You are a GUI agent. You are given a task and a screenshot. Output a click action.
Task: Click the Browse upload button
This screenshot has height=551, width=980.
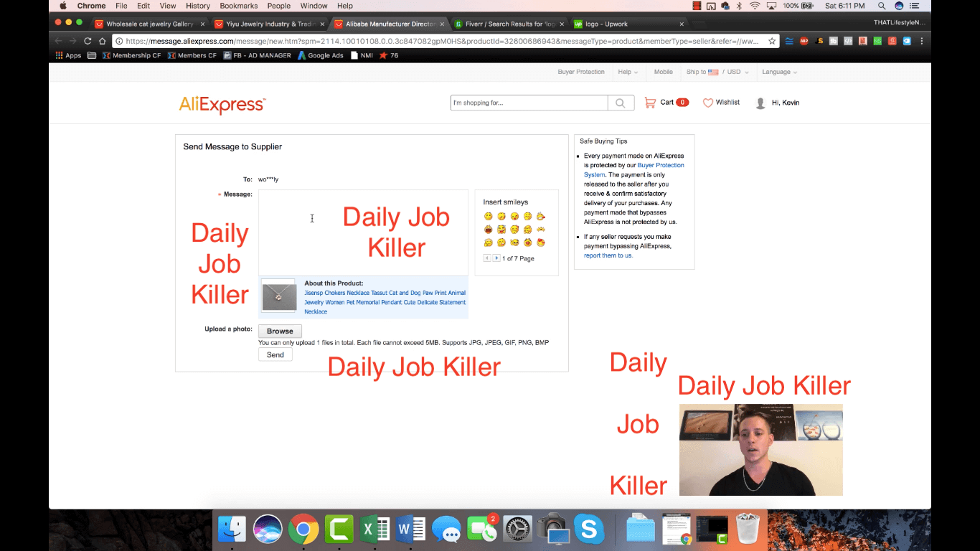pos(280,331)
